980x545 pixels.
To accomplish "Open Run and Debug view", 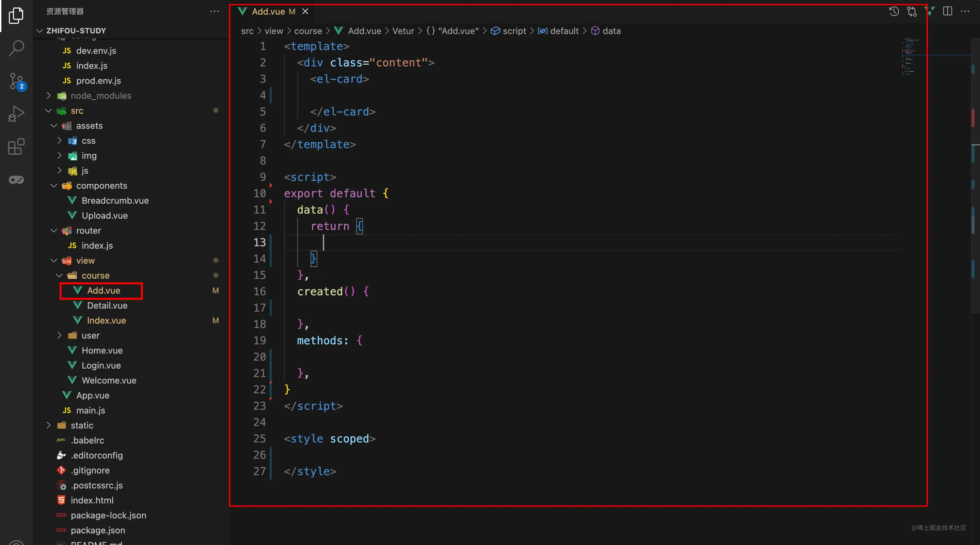I will click(16, 113).
